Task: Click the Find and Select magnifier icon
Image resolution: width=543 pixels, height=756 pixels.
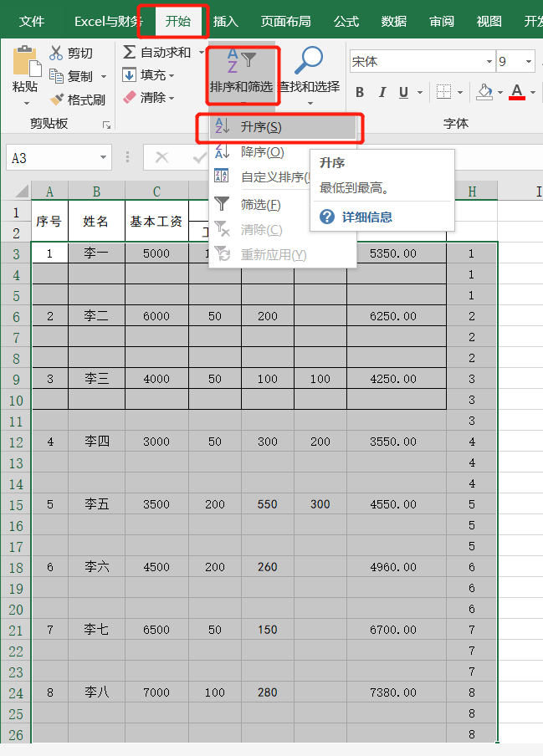Action: tap(309, 60)
